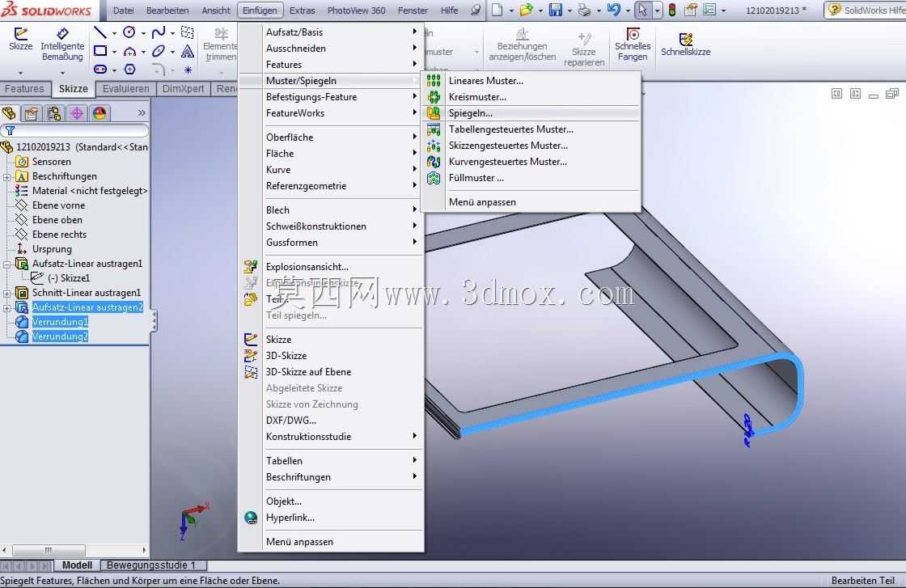Click the feature tree filter field
The image size is (906, 588).
point(75,131)
